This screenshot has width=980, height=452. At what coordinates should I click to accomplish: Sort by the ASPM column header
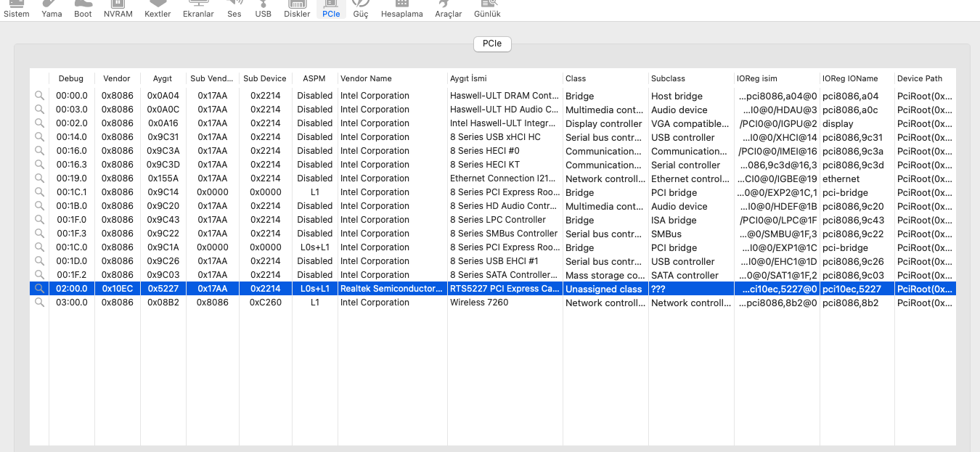pos(314,78)
